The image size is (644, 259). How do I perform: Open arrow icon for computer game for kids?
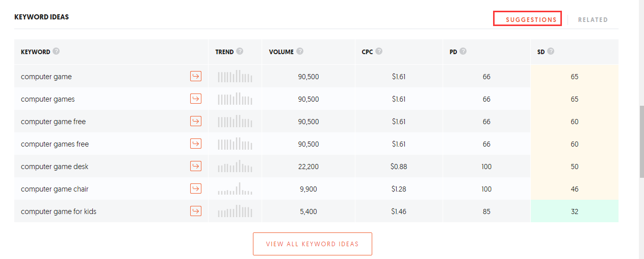(196, 211)
